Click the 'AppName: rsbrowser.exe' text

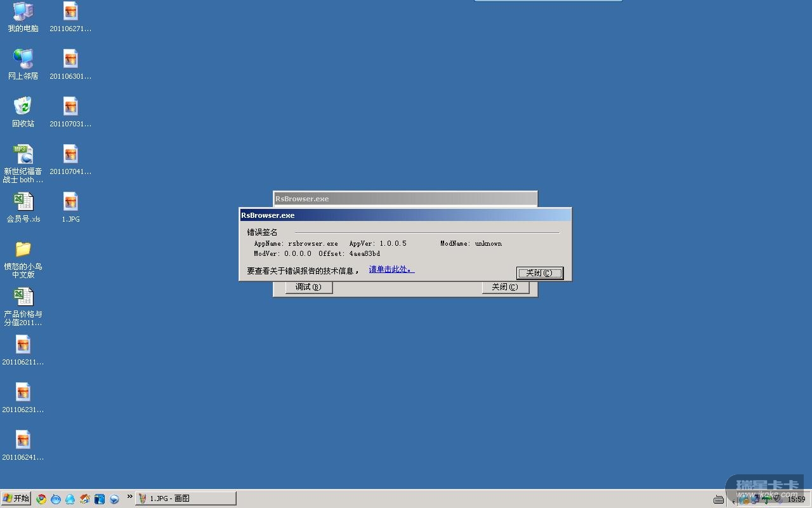296,243
